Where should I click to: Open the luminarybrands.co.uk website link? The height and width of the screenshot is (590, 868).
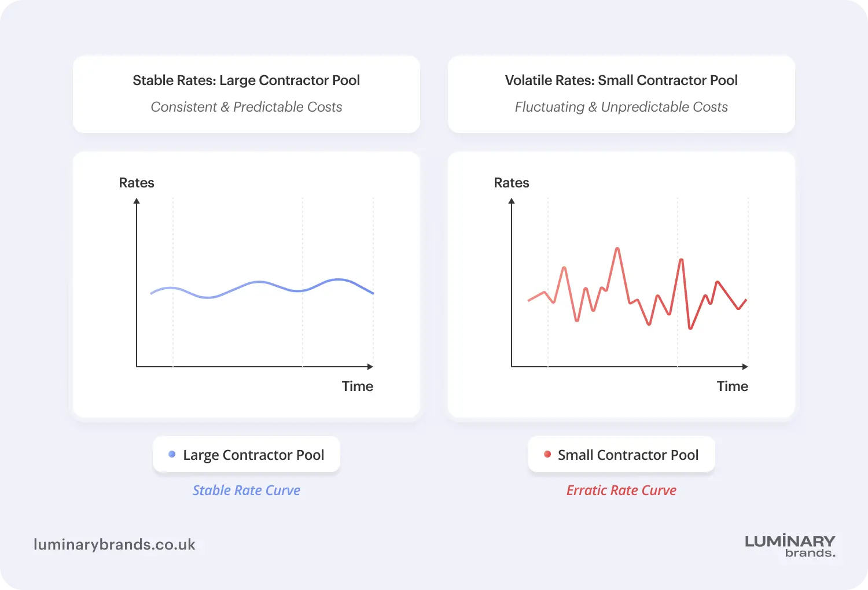click(115, 544)
